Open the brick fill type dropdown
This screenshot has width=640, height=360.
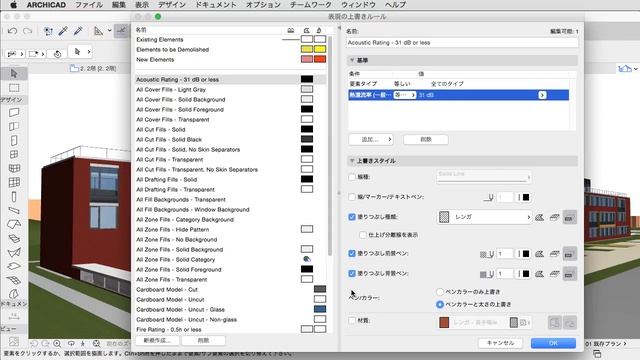click(484, 217)
